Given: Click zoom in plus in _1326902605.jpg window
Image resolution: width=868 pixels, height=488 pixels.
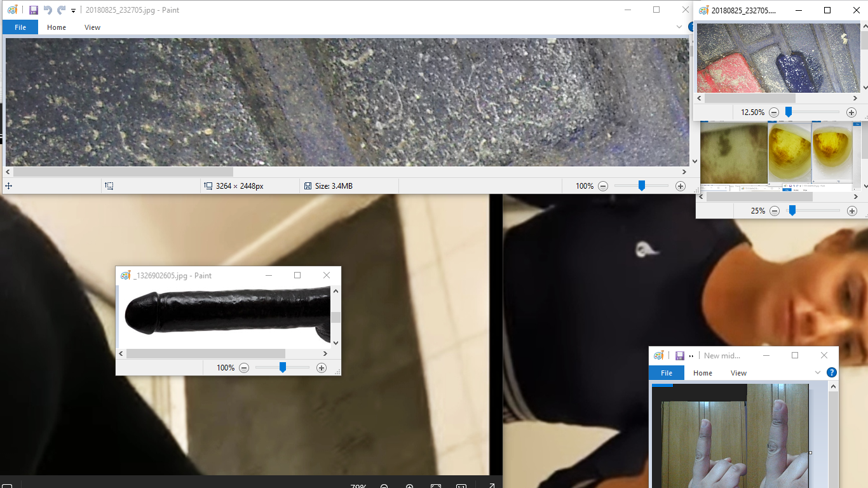Looking at the screenshot, I should click(x=322, y=368).
